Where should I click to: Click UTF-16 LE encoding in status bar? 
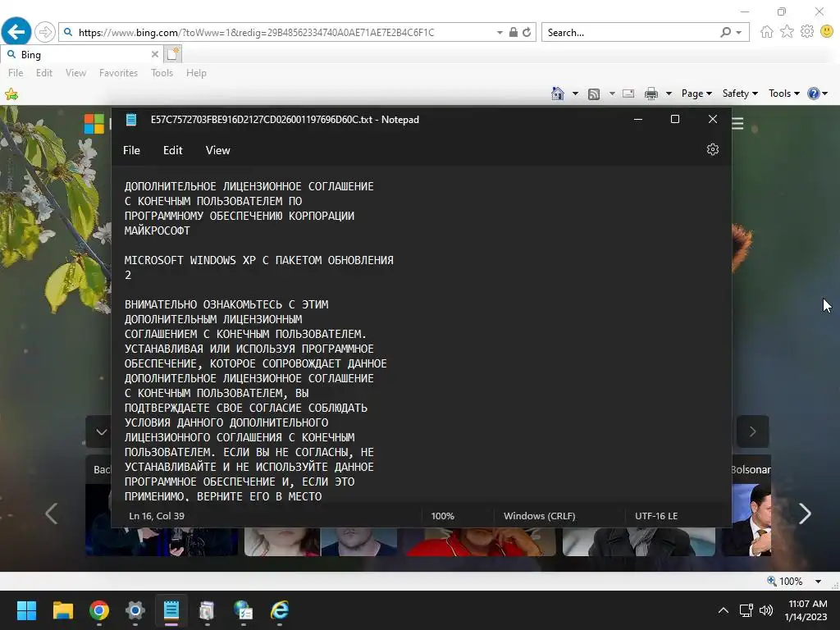coord(656,516)
